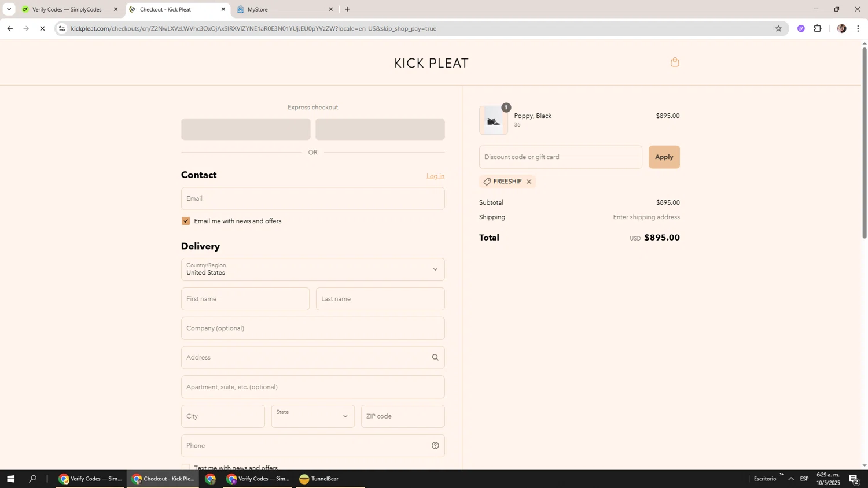
Task: Click the first express checkout button
Action: click(245, 129)
